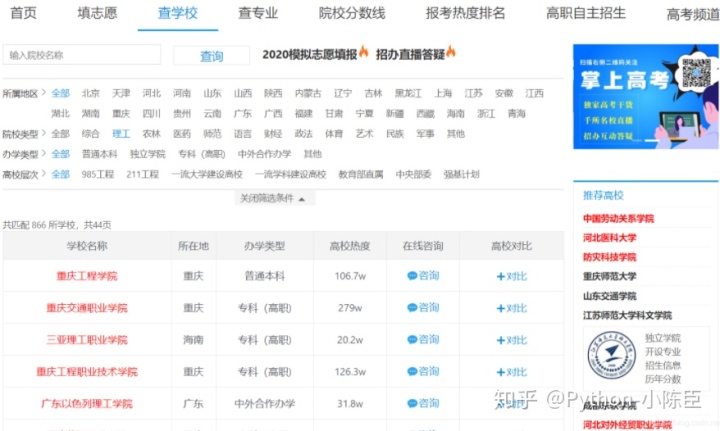Open the 院校分数线 tab
The height and width of the screenshot is (431, 720).
(x=352, y=13)
